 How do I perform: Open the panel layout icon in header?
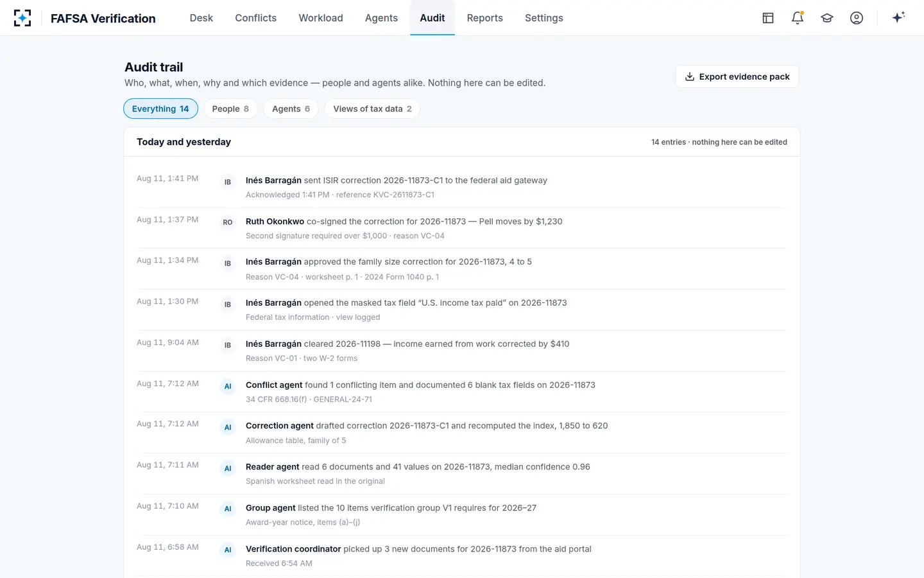(x=768, y=18)
